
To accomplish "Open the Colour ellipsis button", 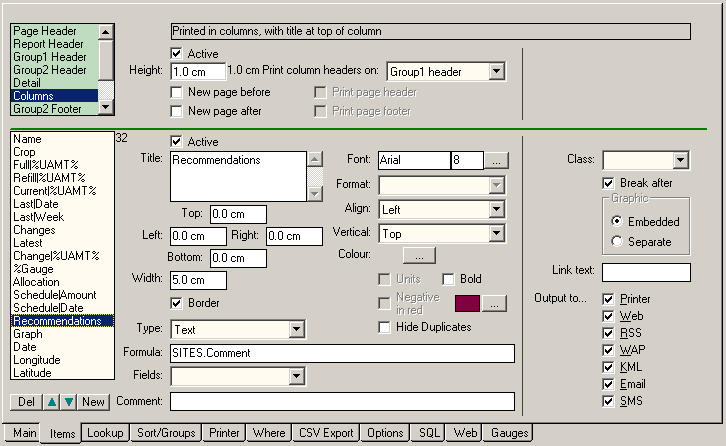I will (425, 256).
